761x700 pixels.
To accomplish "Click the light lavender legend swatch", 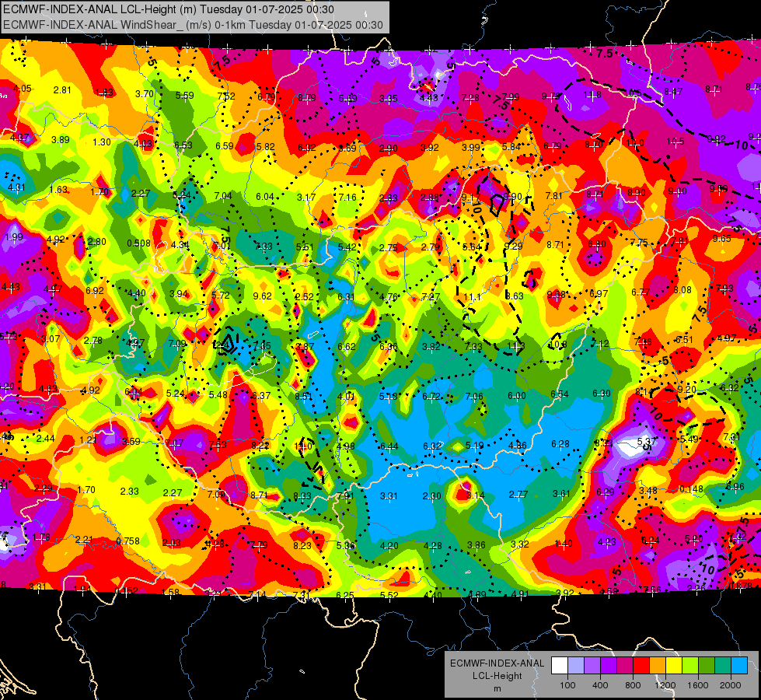I will click(575, 666).
